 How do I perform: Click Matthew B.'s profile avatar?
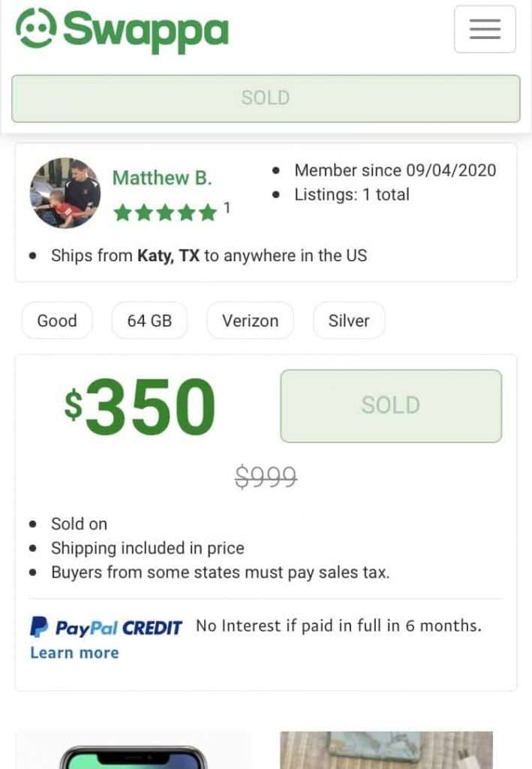pos(65,193)
